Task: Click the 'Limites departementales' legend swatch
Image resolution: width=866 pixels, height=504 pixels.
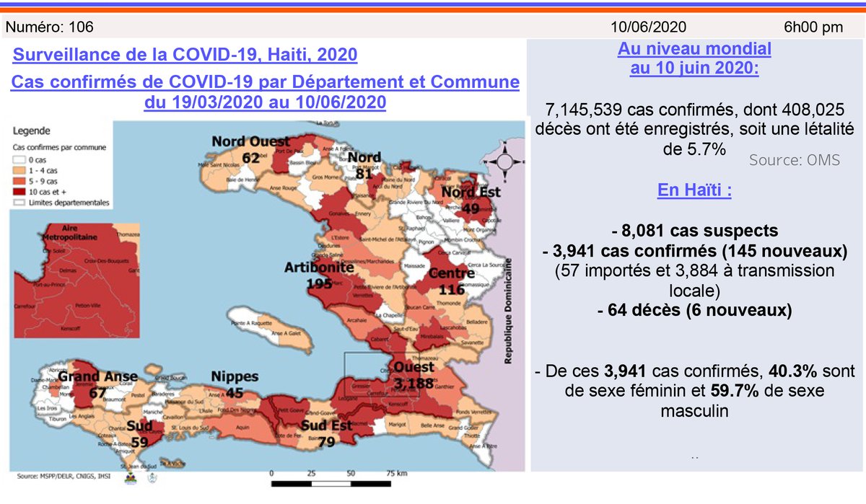Action: click(x=21, y=203)
